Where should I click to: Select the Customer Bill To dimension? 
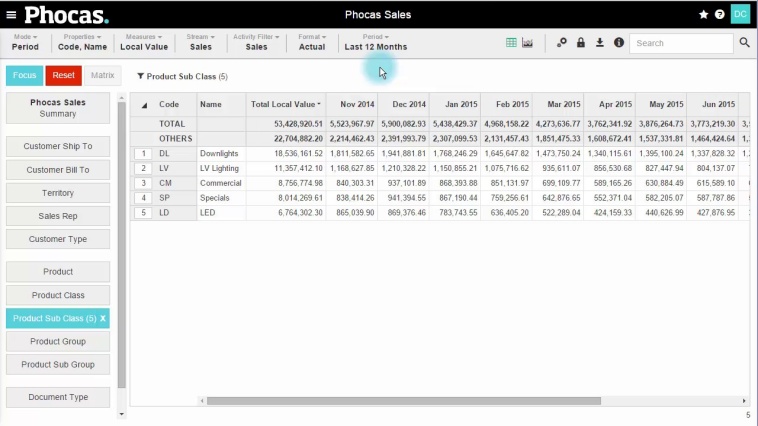click(58, 170)
